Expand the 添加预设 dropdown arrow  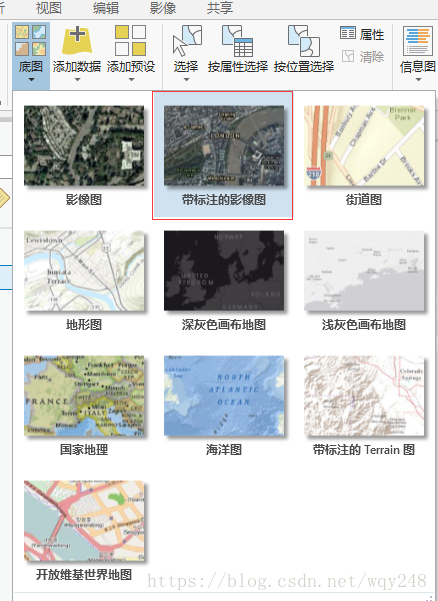coord(131,80)
